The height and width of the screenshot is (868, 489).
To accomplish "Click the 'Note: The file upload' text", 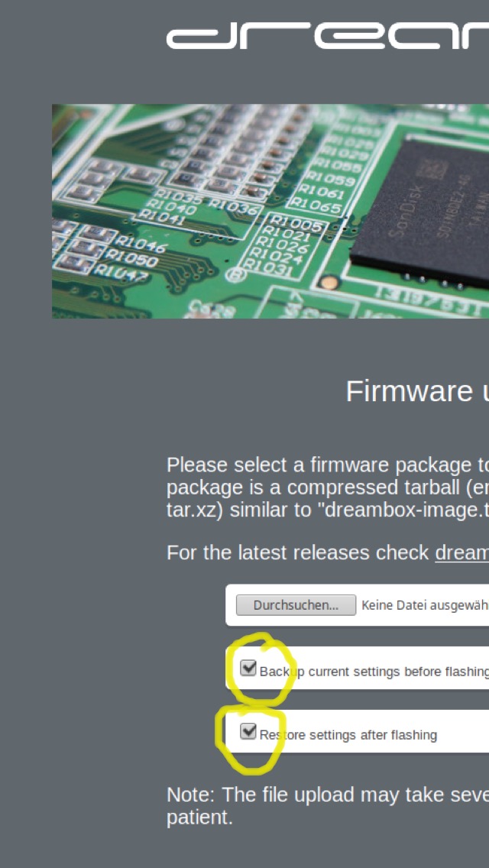I will (x=328, y=806).
